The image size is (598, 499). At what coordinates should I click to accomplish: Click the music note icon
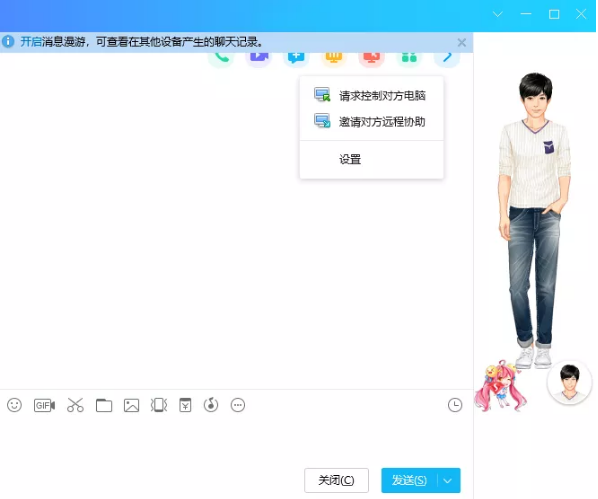[x=211, y=405]
